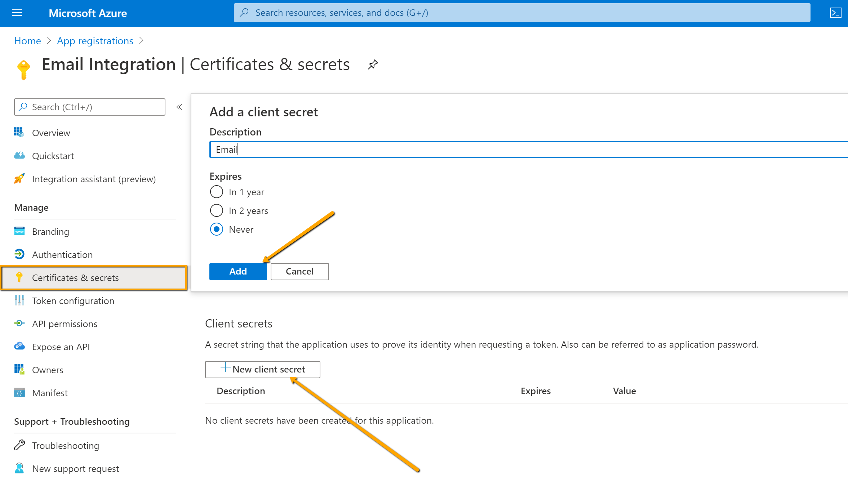Select the In 1 year expiration option
Viewport: 848px width, 504px height.
pyautogui.click(x=216, y=192)
